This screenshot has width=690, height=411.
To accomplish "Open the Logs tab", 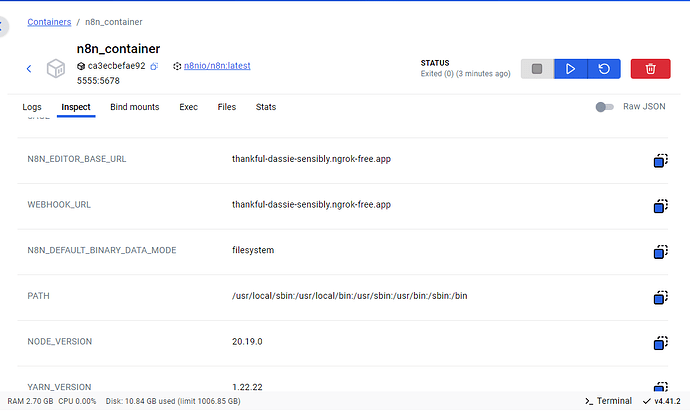I will point(32,107).
